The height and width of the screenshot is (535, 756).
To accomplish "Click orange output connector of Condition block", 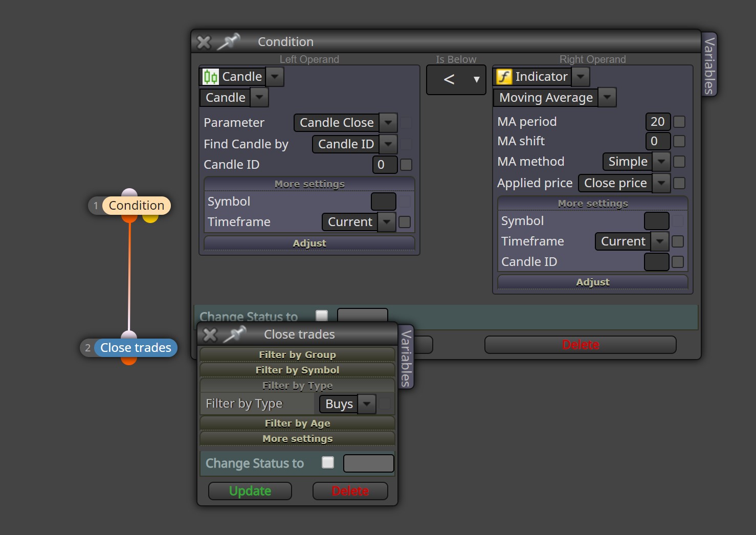I will pyautogui.click(x=129, y=218).
